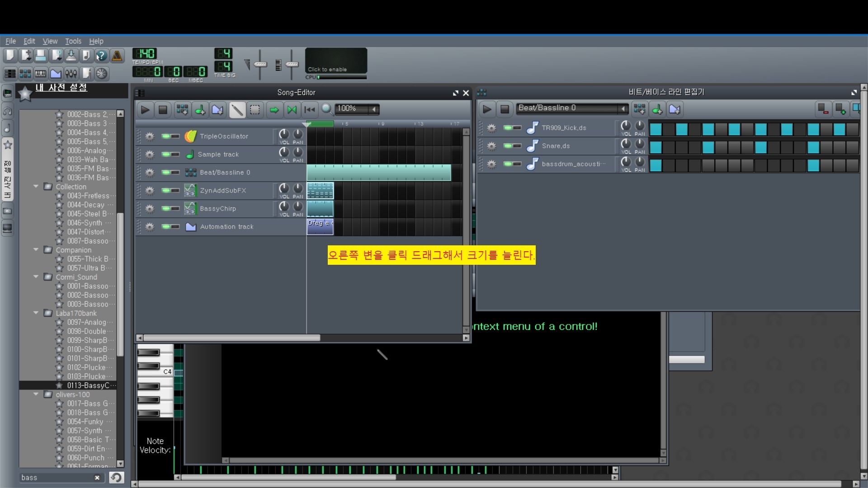Viewport: 868px width, 488px height.
Task: Collapse the Companion preset folder
Action: (36, 249)
